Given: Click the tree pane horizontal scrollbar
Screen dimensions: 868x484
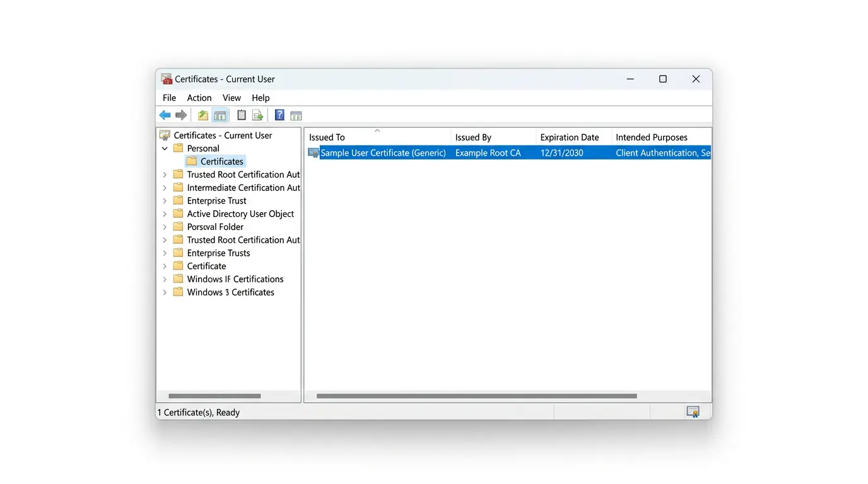Looking at the screenshot, I should (x=214, y=396).
